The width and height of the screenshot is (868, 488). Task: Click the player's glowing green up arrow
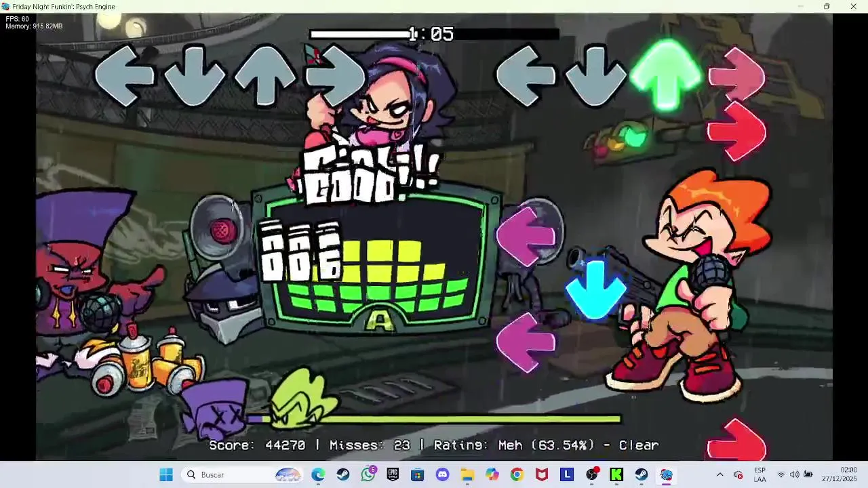(667, 75)
